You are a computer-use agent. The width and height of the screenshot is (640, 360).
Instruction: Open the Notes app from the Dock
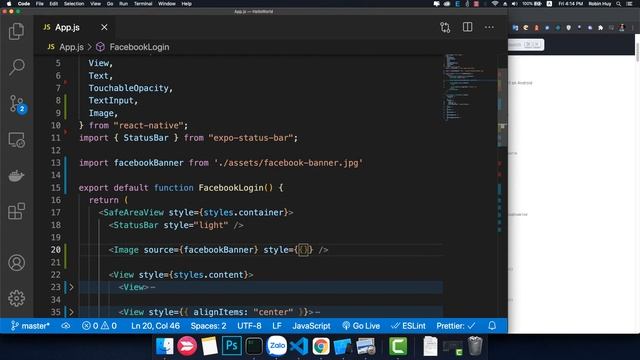coord(209,346)
